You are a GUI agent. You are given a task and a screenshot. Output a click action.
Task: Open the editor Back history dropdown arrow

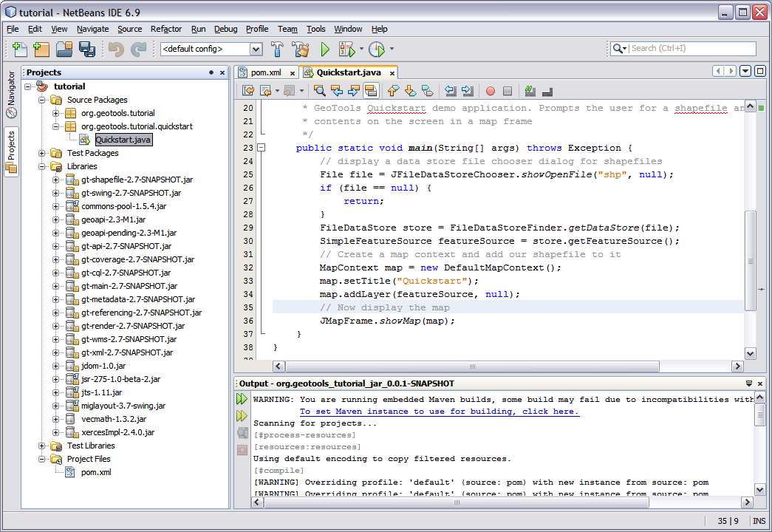(x=277, y=91)
